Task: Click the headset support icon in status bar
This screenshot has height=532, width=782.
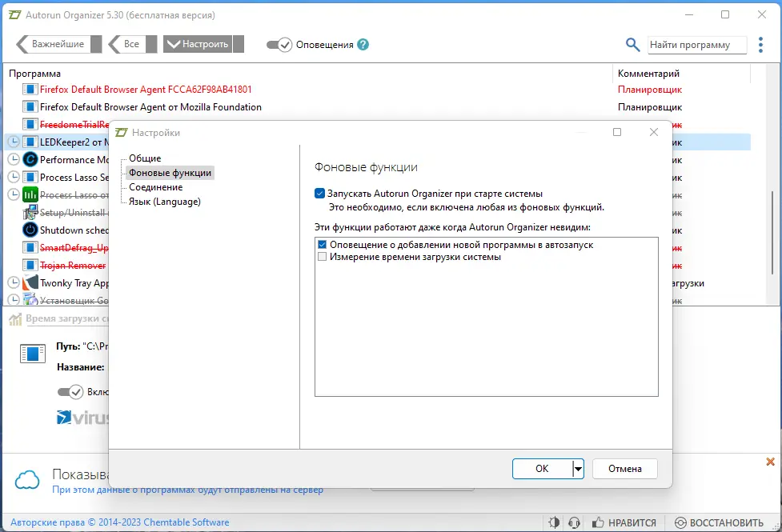Action: pos(574,522)
